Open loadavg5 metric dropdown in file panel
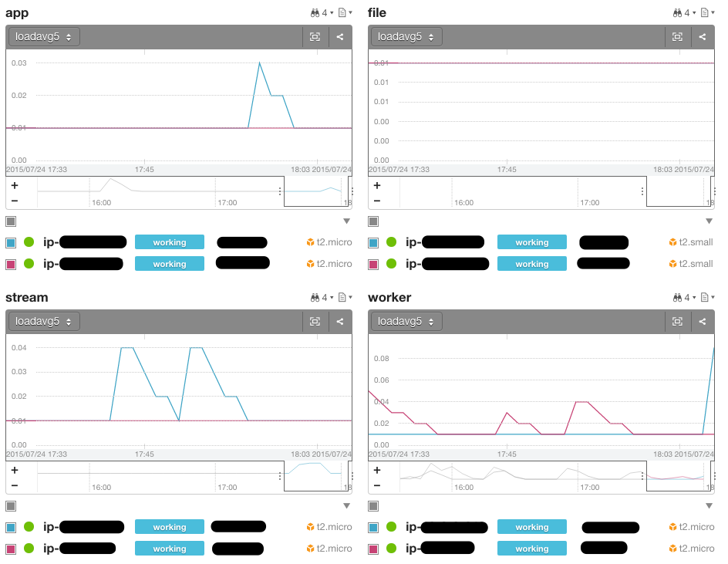 click(406, 37)
